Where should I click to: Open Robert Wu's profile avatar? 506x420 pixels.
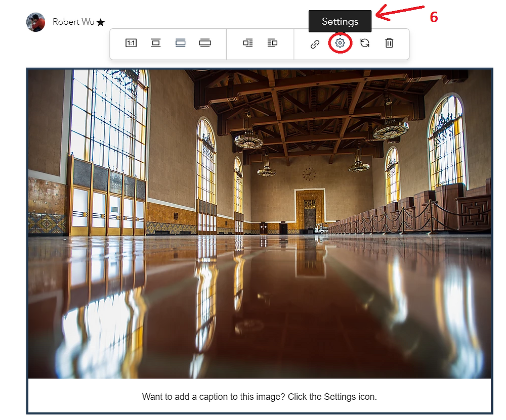click(35, 22)
